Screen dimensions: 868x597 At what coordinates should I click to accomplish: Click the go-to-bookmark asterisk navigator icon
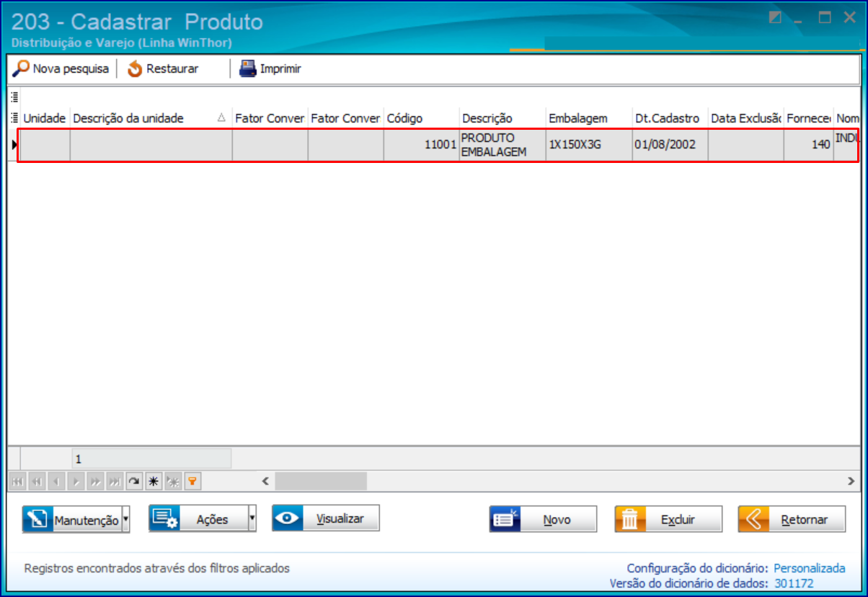coord(173,481)
